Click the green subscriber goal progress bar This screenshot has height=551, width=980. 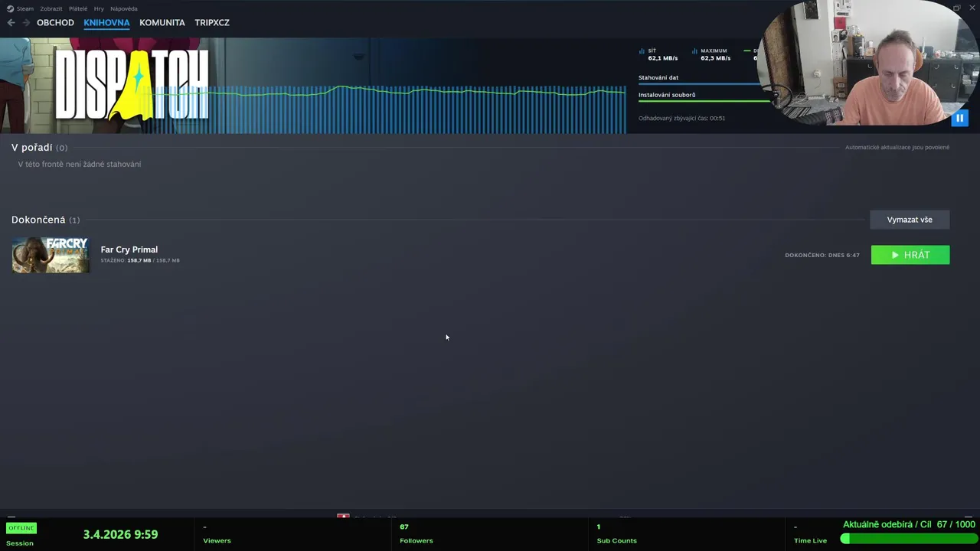click(x=908, y=539)
